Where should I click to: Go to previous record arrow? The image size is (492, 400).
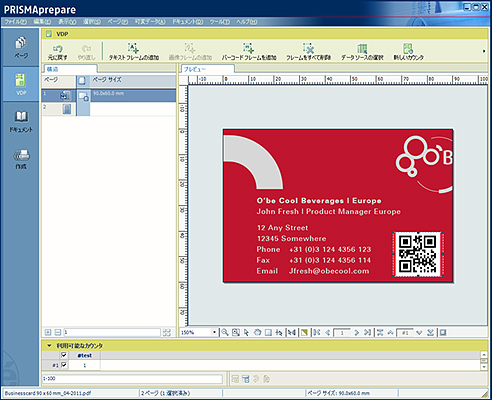pos(390,332)
